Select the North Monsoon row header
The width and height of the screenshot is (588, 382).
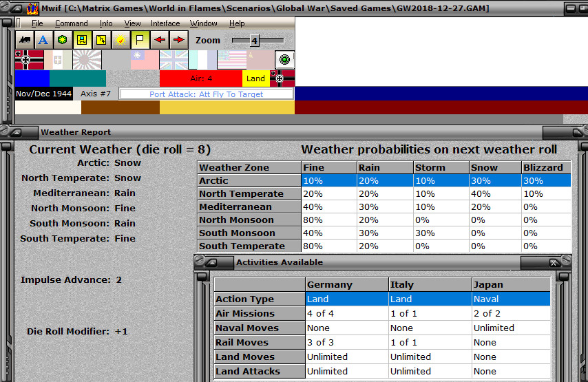pyautogui.click(x=249, y=220)
